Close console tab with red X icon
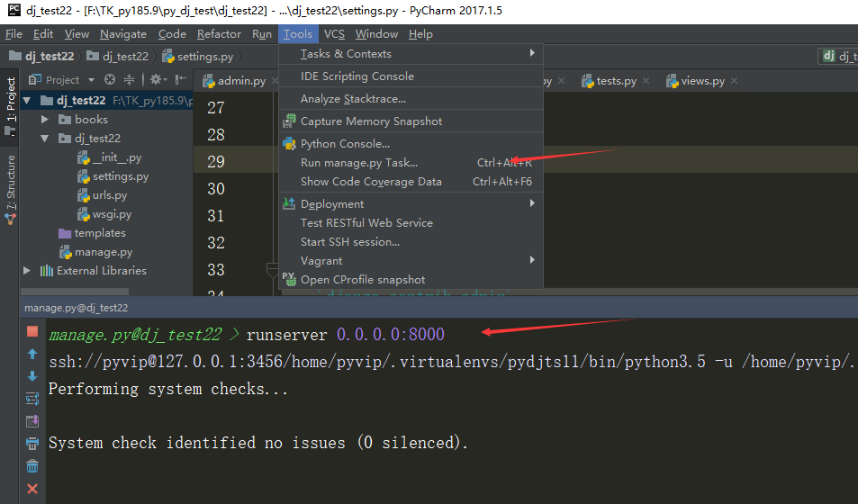This screenshot has height=504, width=858. (32, 489)
